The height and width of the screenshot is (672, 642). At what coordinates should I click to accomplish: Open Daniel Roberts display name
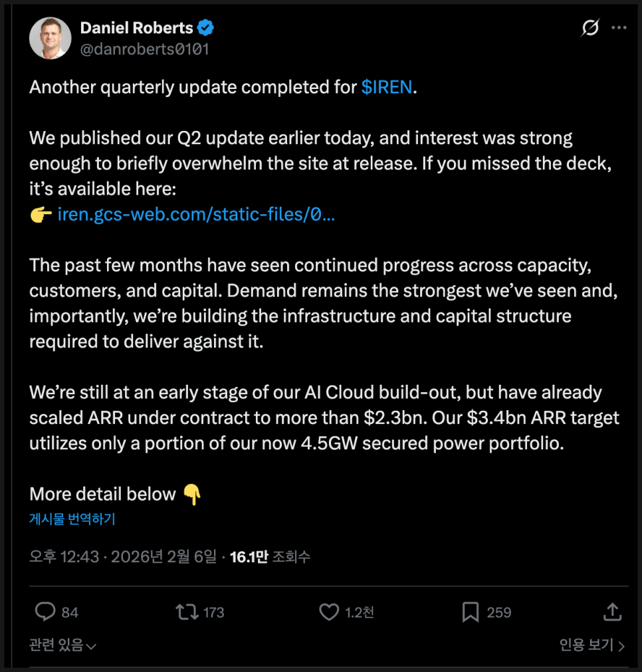pos(136,28)
